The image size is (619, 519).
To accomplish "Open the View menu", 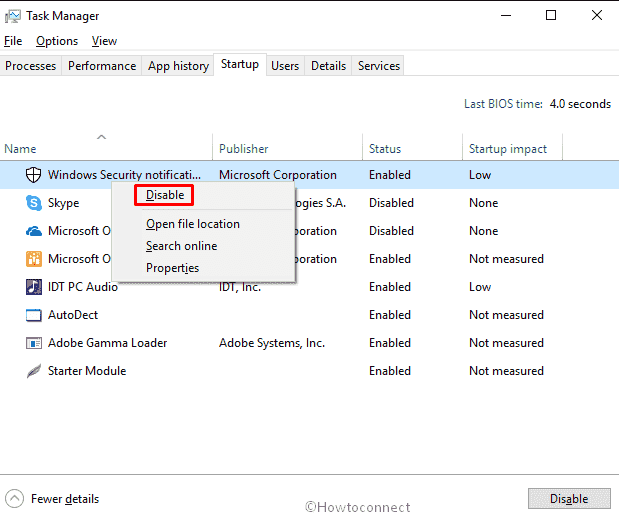I will coord(104,41).
